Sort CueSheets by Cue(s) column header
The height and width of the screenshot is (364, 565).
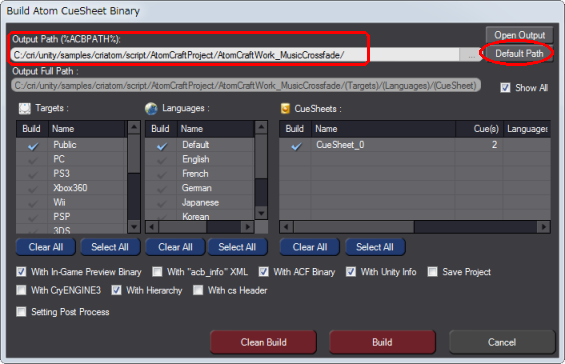tap(479, 129)
